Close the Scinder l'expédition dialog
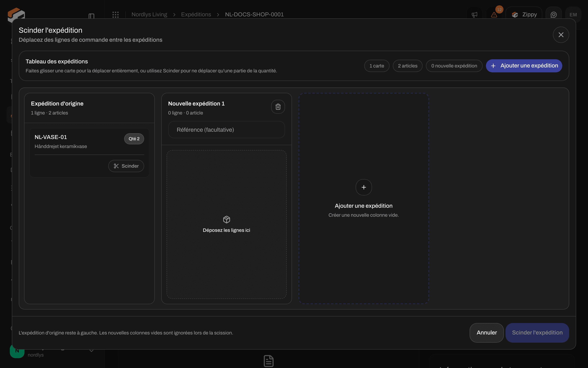This screenshot has height=368, width=588. point(561,35)
